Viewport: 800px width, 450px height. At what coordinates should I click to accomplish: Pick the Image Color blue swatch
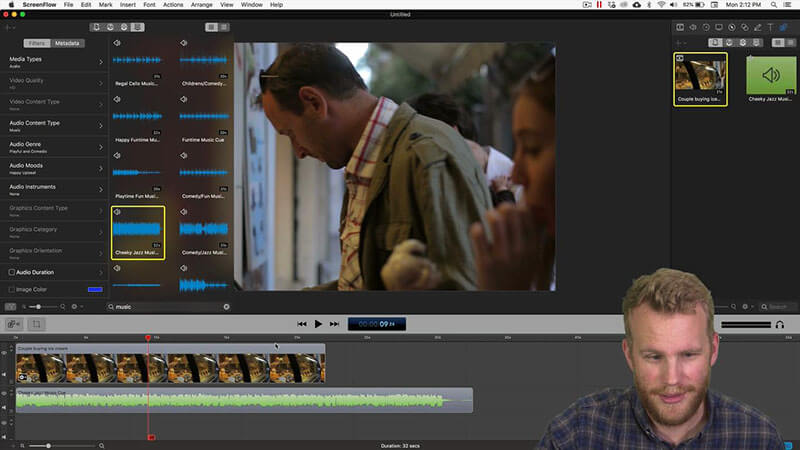[x=95, y=289]
